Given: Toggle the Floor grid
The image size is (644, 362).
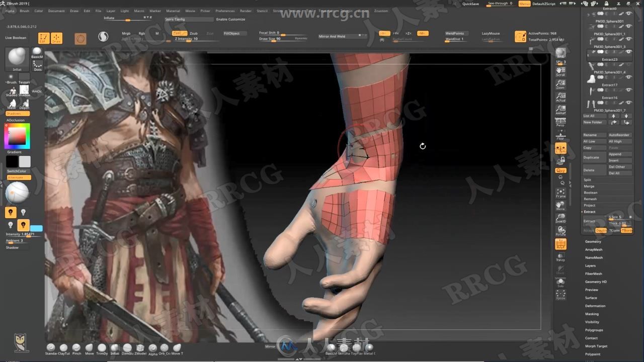Looking at the screenshot, I should tap(560, 135).
